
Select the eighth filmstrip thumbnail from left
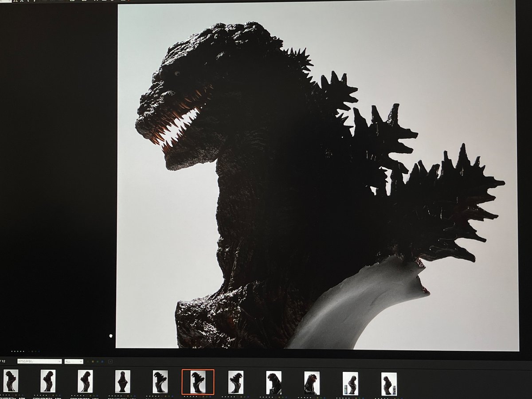274,383
